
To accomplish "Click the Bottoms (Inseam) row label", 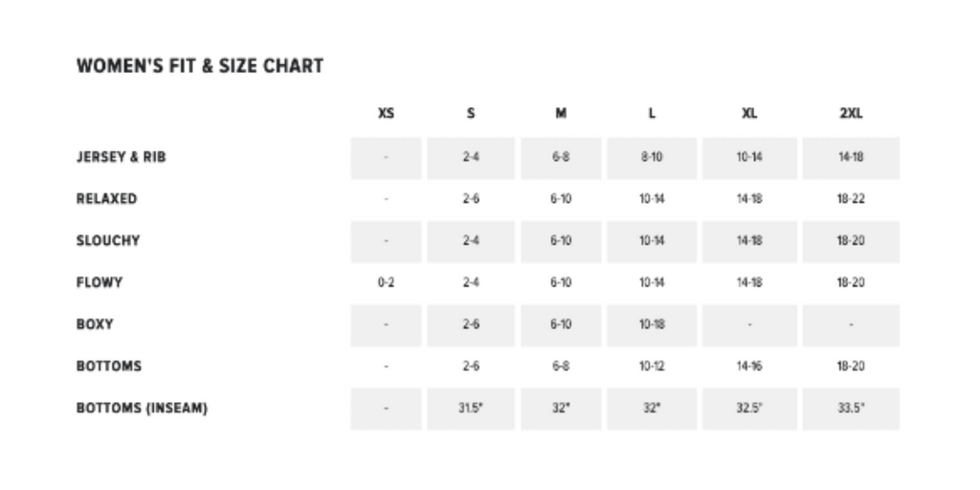I will click(x=142, y=408).
